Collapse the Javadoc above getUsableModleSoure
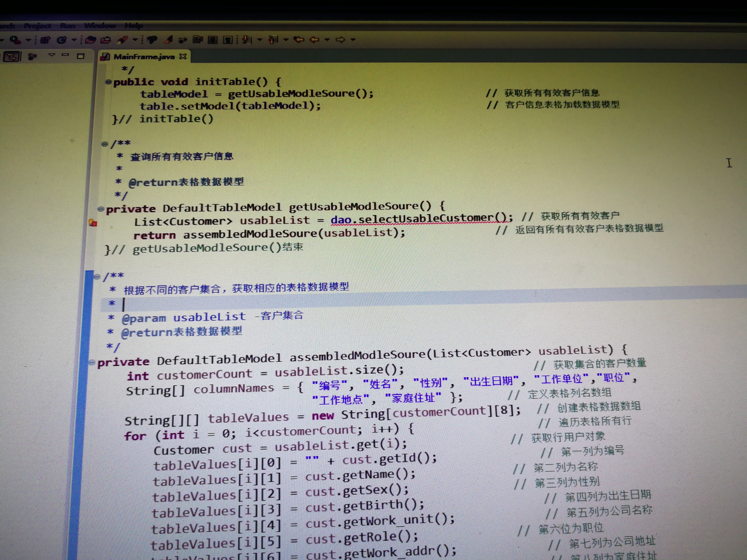 point(105,144)
